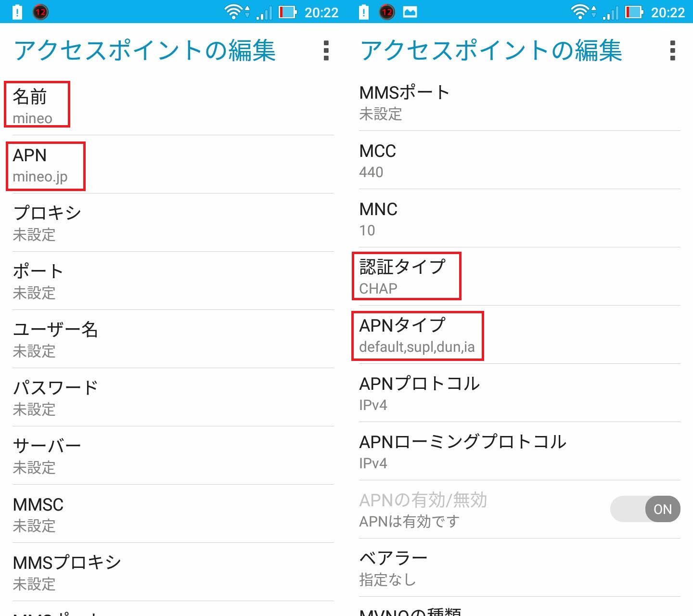
Task: Edit the APNタイプ setting
Action: point(520,335)
